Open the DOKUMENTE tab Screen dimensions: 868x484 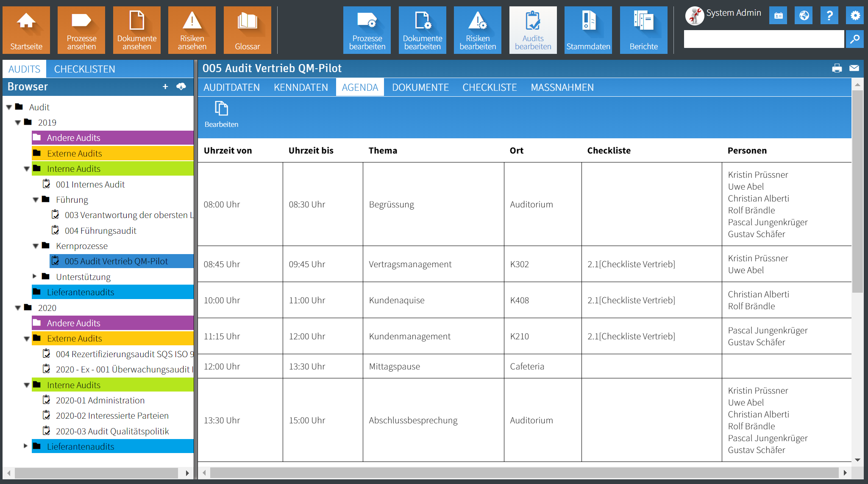click(420, 87)
